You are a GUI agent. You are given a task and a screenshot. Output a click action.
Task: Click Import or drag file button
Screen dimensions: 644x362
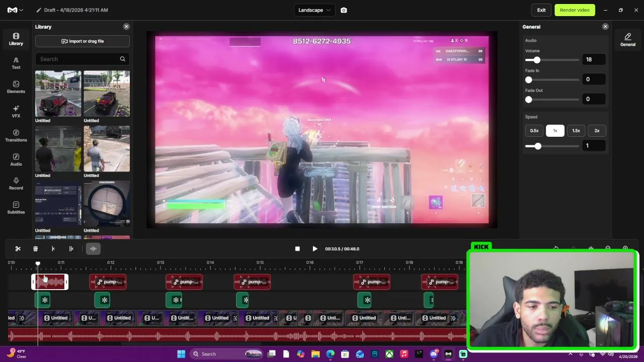[83, 41]
